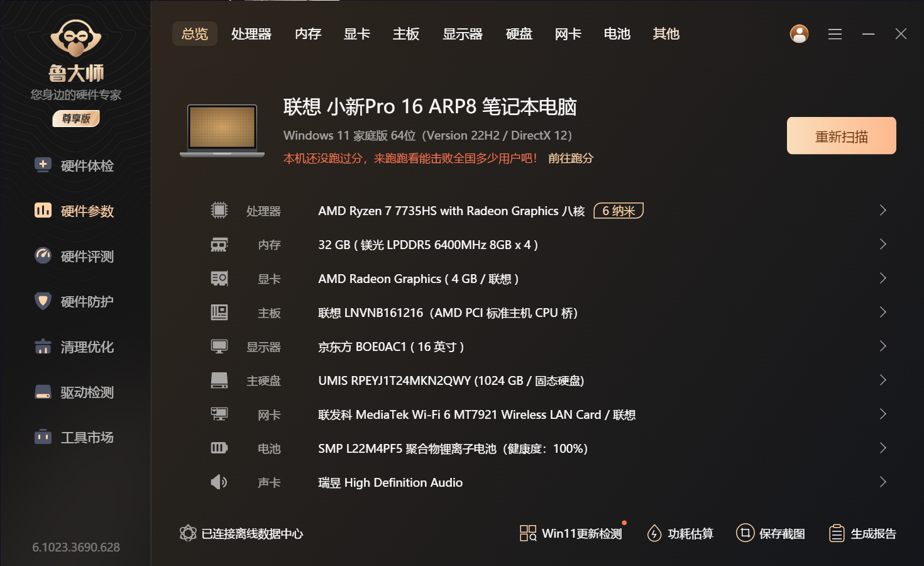
Task: Click the 联想 小新Pro 16 ARP8 title
Action: pyautogui.click(x=430, y=107)
